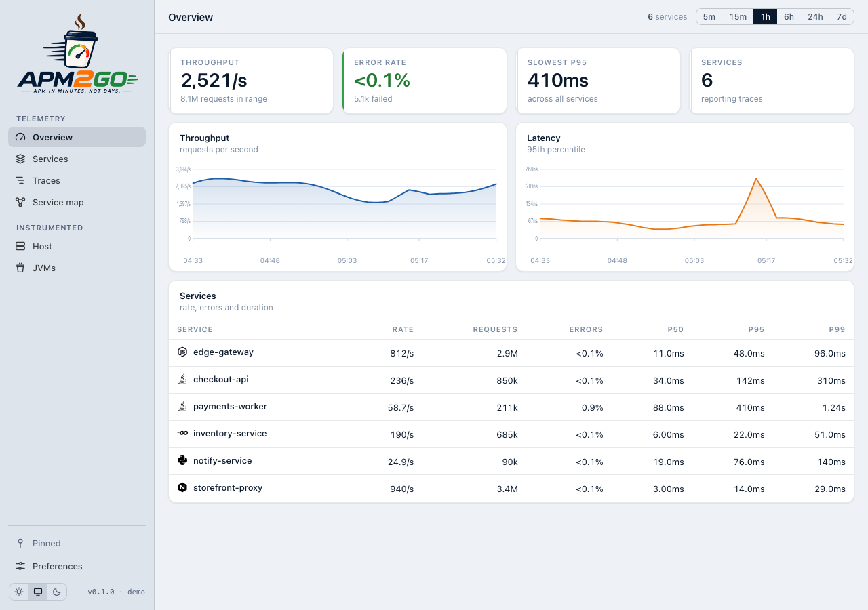Screen dimensions: 868x610
Task: Switch to dark theme moon button
Action: [x=57, y=592]
